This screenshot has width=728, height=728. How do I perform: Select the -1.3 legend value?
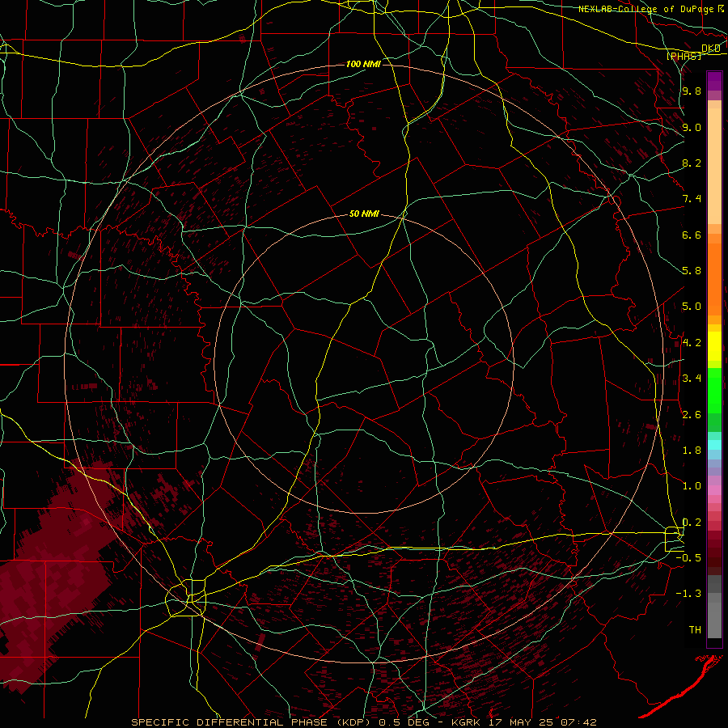[688, 594]
